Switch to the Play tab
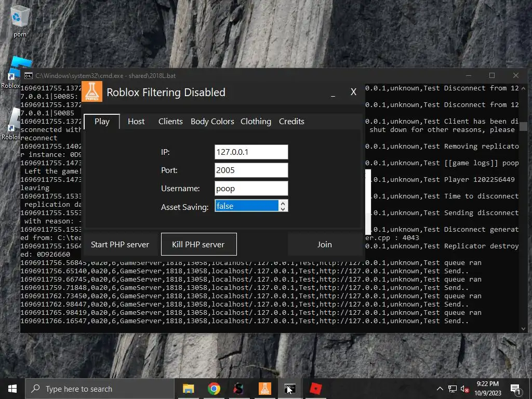The height and width of the screenshot is (399, 532). 102,122
